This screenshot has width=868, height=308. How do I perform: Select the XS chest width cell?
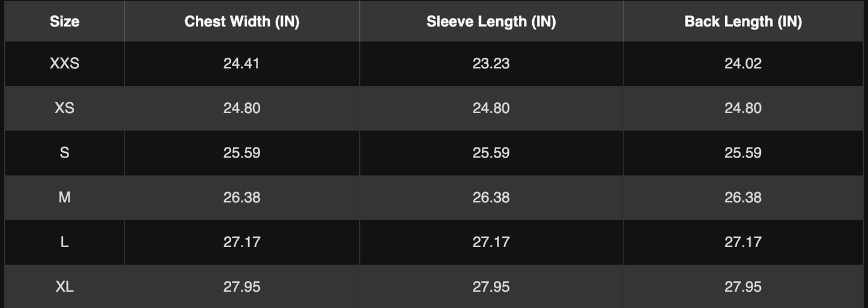pos(241,108)
